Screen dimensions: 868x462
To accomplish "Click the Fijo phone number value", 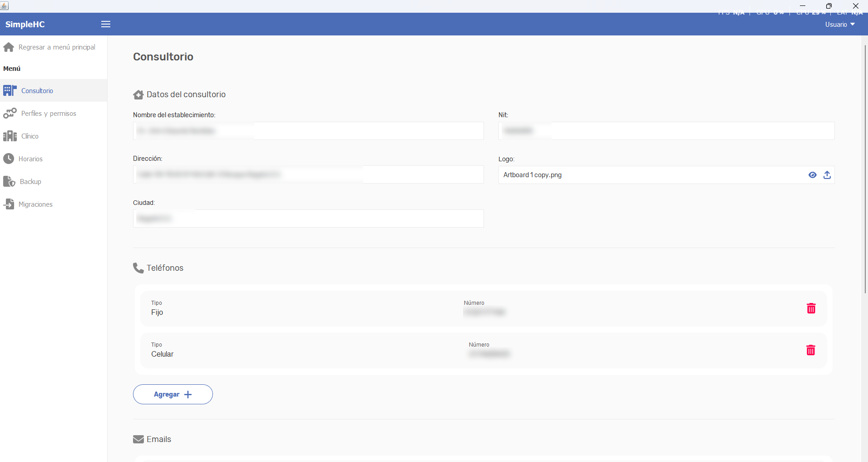I will [484, 312].
